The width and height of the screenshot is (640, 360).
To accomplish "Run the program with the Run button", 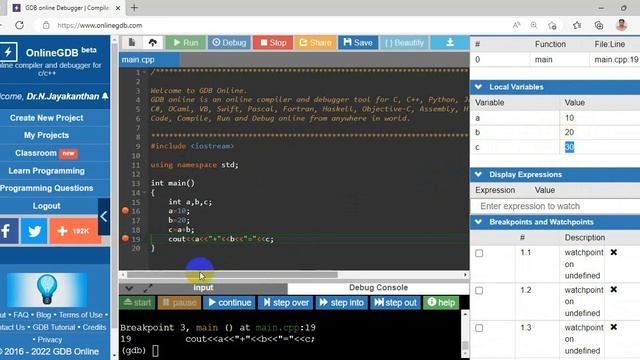I will click(x=186, y=42).
